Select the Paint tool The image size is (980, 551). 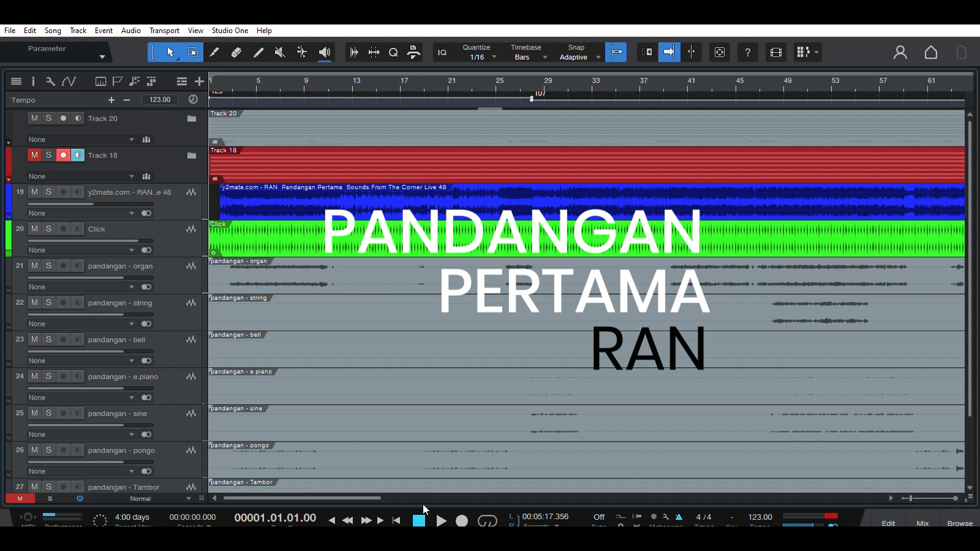click(258, 53)
